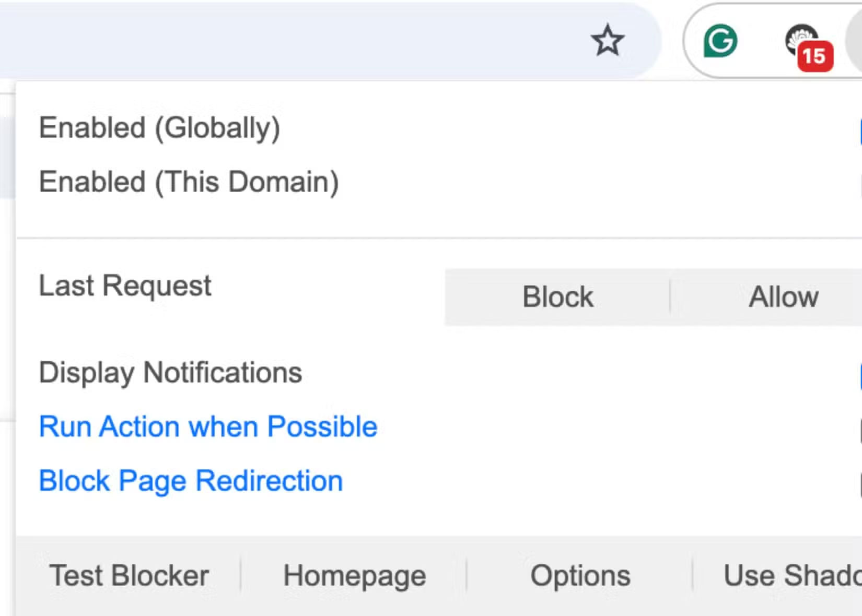862x616 pixels.
Task: Click the Test Blocker button
Action: (x=129, y=575)
